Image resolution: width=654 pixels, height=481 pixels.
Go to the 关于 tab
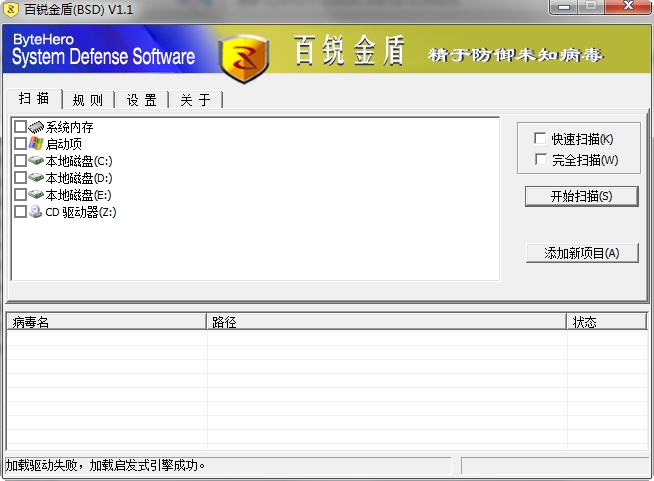[x=195, y=100]
